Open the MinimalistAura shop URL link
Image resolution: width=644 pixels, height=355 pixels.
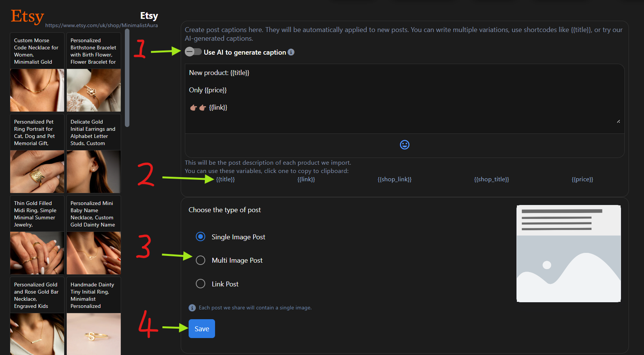click(x=101, y=26)
